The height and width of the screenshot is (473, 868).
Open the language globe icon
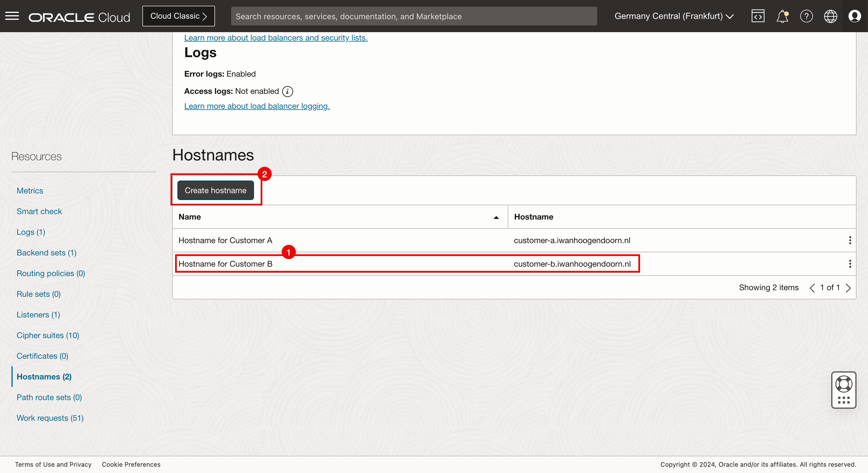(x=830, y=16)
